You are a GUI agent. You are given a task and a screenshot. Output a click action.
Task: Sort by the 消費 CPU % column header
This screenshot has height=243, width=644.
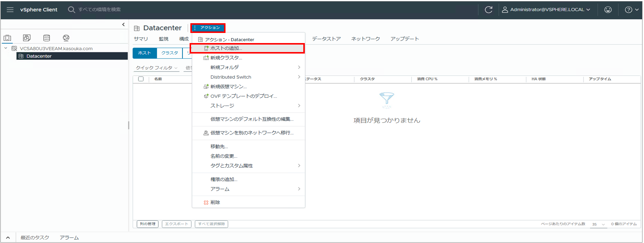point(427,79)
